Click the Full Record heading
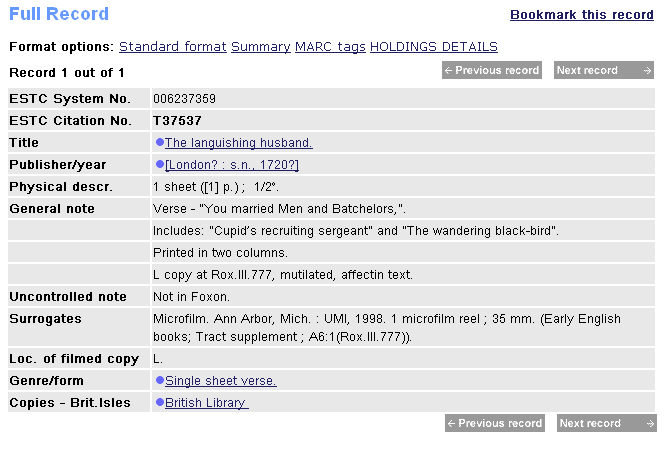The image size is (668, 454). tap(59, 14)
